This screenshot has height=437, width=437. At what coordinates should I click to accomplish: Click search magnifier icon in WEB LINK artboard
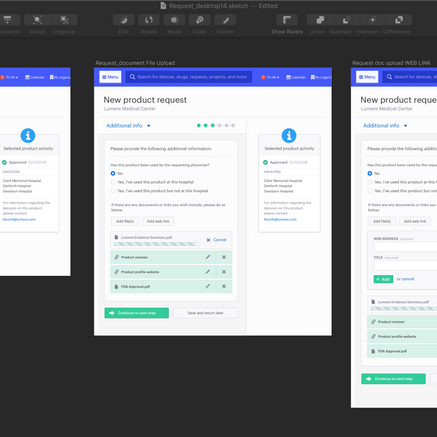389,77
